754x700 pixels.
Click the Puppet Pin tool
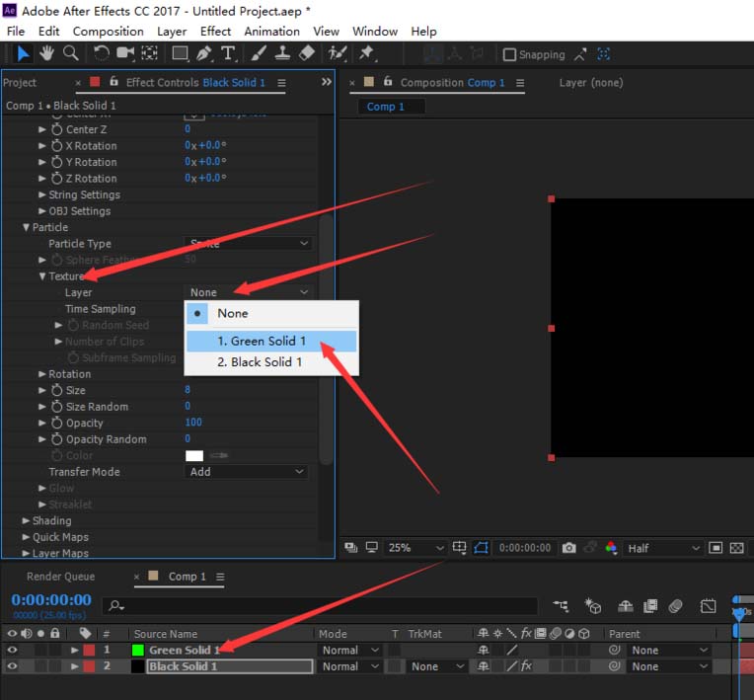[x=367, y=53]
